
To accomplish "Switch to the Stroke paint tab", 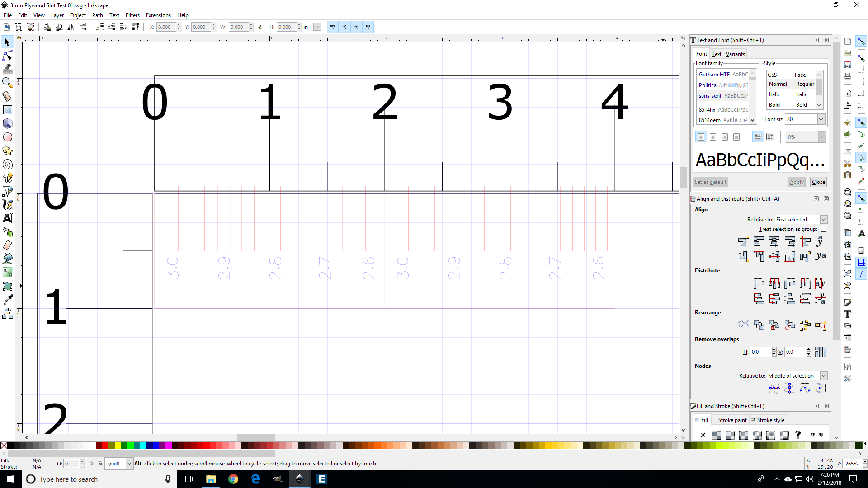I will pos(730,420).
